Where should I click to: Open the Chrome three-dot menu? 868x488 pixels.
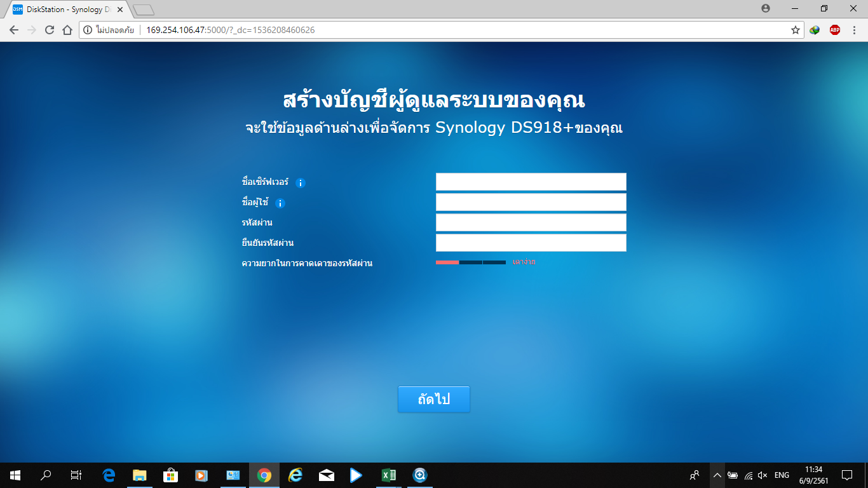[x=855, y=30]
